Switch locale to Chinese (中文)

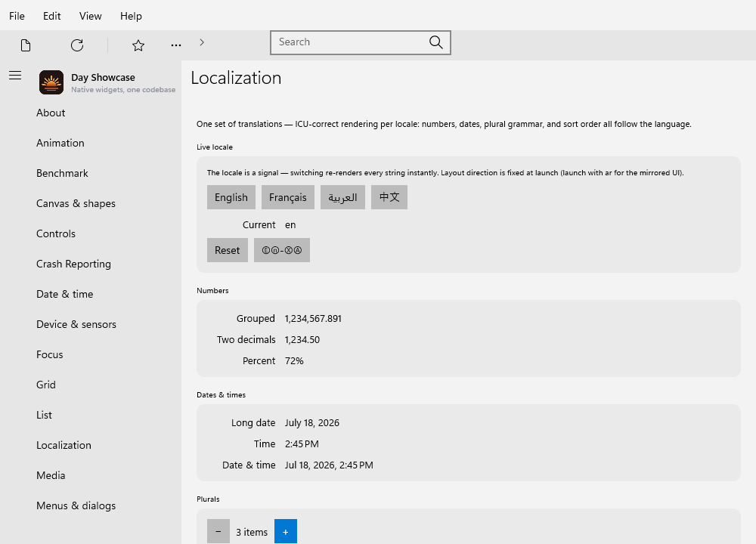click(389, 197)
